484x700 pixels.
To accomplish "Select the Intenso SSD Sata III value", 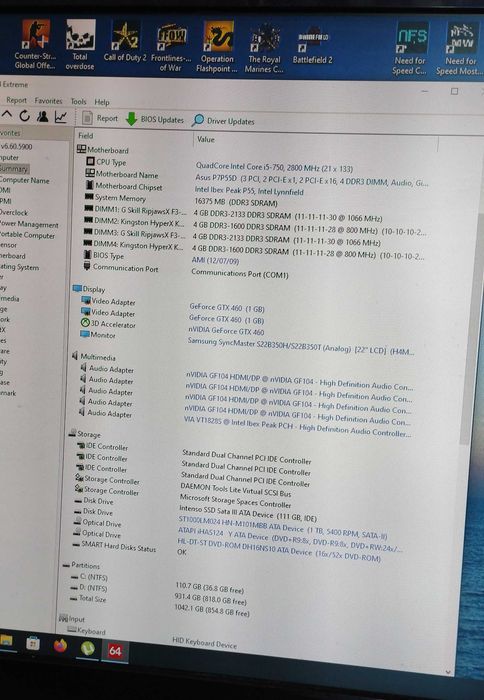I will point(248,513).
